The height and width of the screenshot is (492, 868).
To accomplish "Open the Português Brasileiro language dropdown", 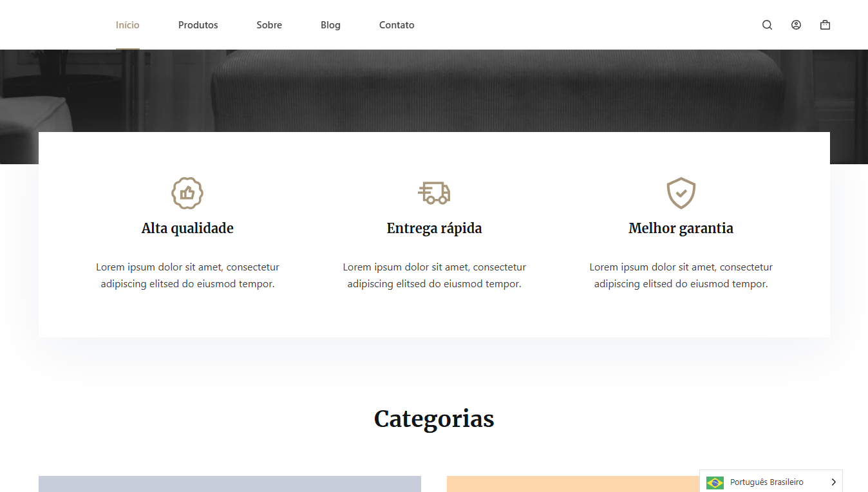I will [766, 482].
